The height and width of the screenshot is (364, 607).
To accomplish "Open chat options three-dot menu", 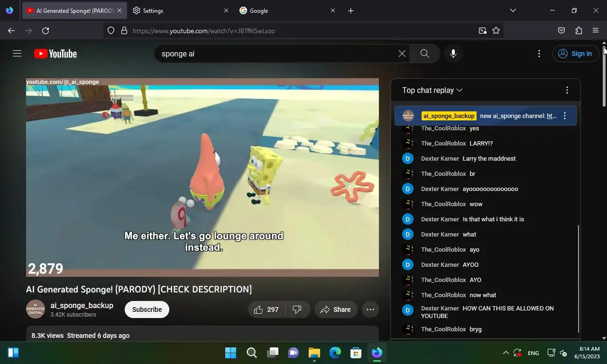I will tap(567, 90).
